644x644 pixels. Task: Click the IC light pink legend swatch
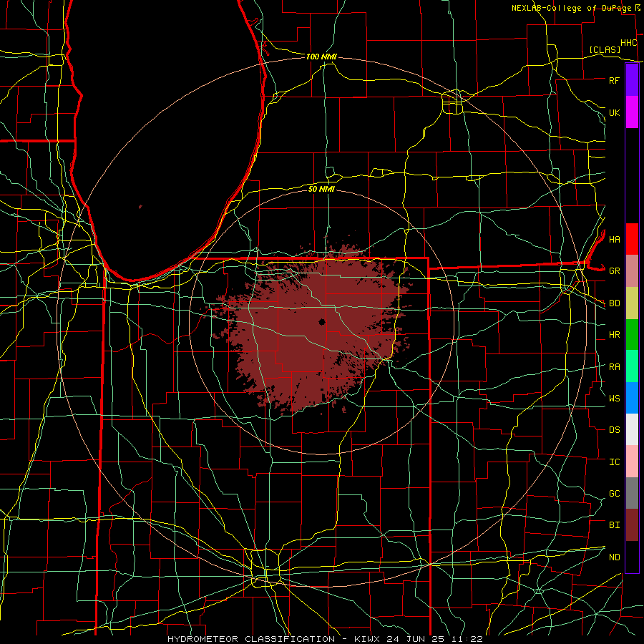[x=632, y=462]
